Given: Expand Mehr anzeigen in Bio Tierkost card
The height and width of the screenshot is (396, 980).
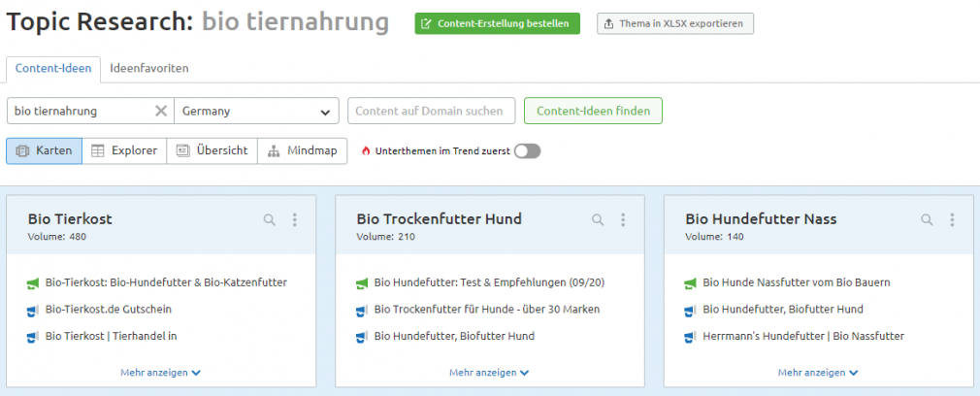Looking at the screenshot, I should tap(161, 373).
